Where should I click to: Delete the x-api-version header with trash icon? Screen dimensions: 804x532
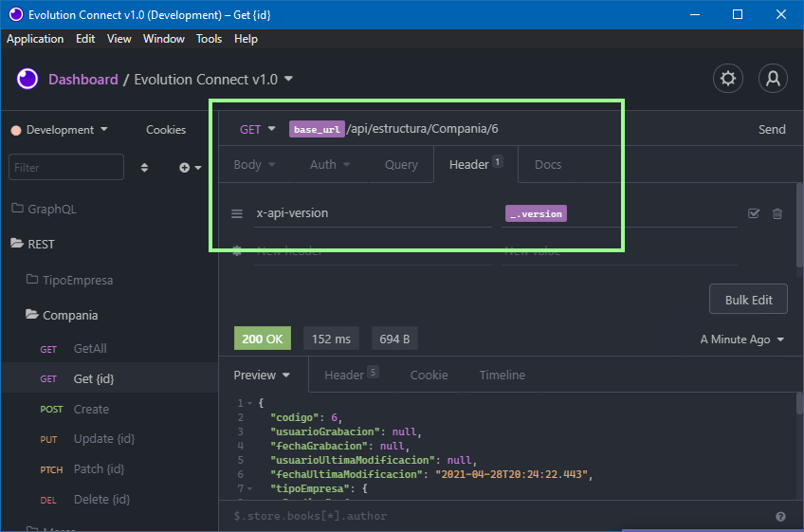[x=777, y=213]
